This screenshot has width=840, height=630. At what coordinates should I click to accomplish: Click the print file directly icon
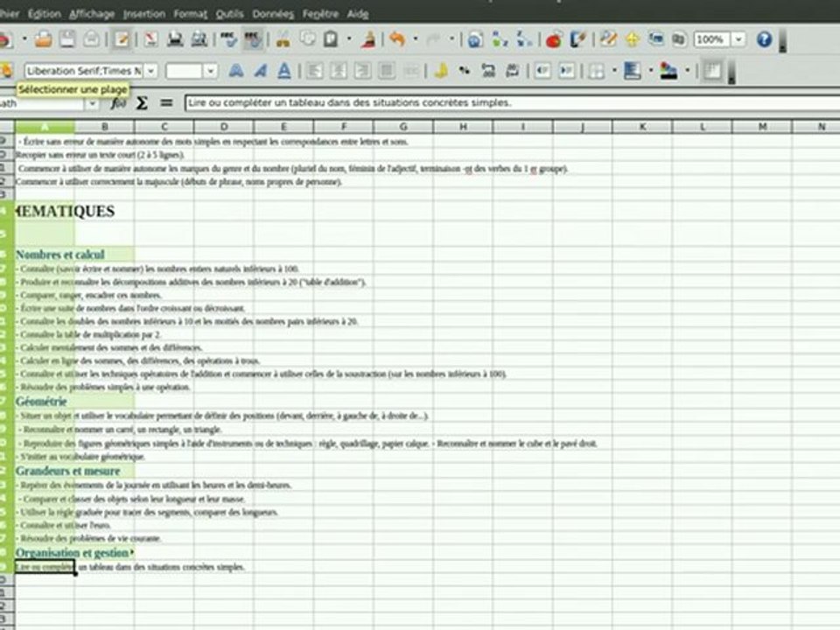pos(175,39)
